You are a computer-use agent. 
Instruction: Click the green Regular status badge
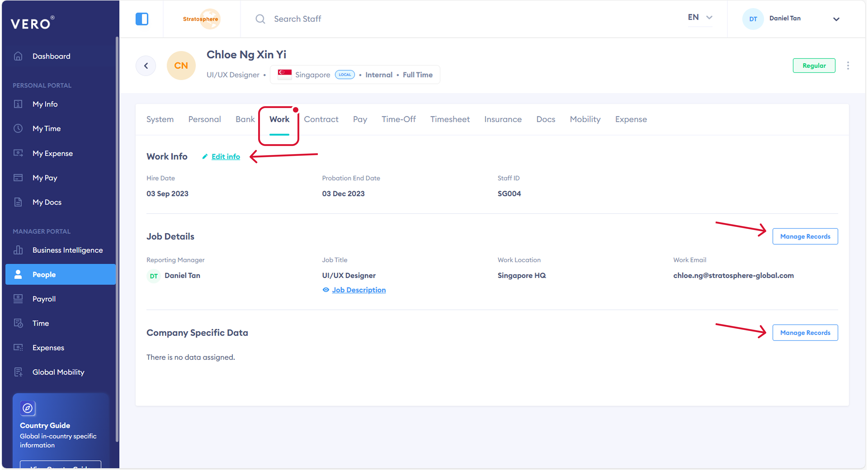click(x=814, y=66)
